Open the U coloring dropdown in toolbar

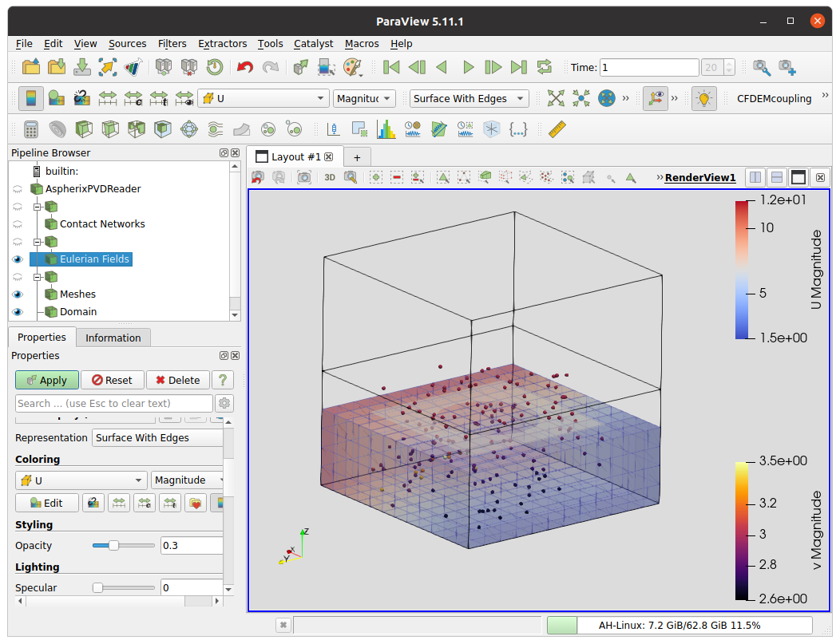263,98
